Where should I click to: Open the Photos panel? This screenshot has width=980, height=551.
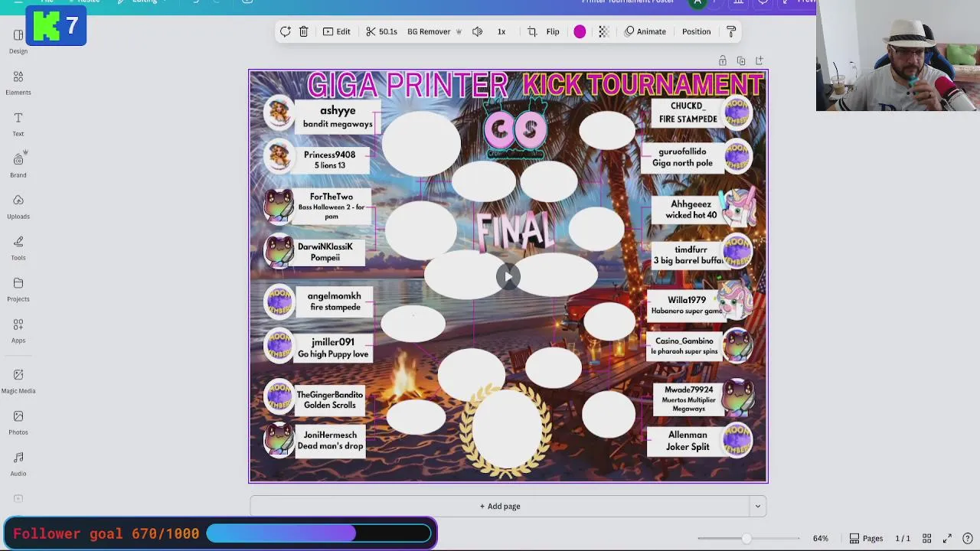point(18,422)
